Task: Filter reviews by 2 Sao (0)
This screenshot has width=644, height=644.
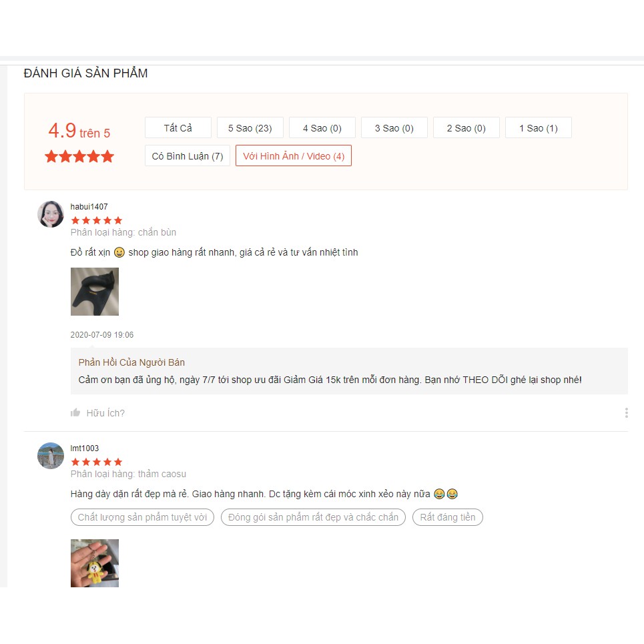Action: tap(466, 127)
